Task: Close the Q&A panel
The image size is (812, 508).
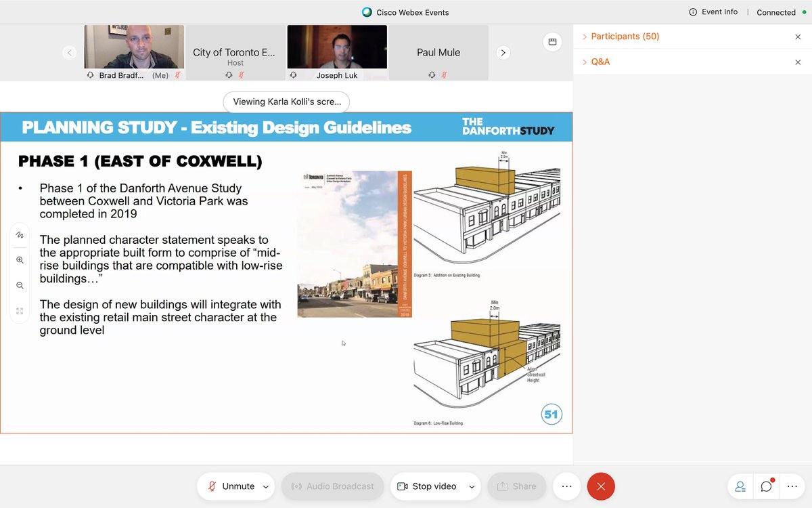Action: (798, 62)
